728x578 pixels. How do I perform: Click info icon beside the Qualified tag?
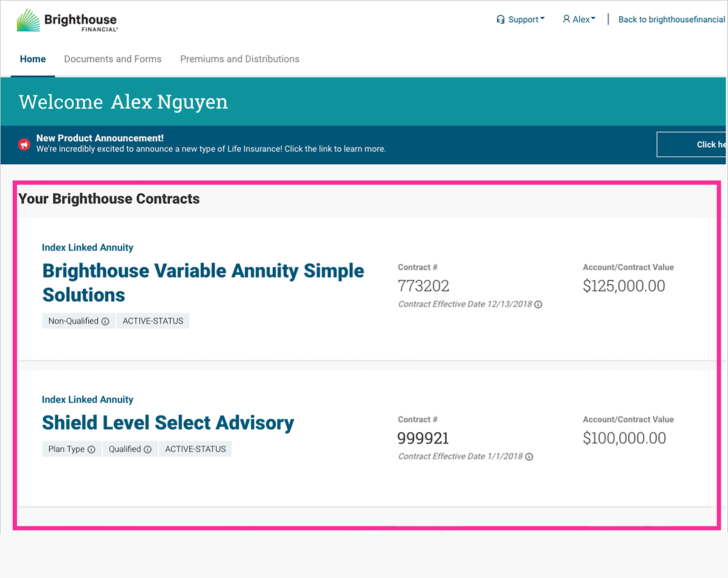(148, 449)
